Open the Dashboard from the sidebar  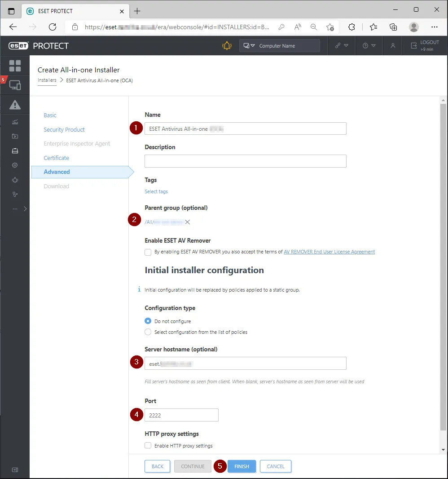pyautogui.click(x=15, y=66)
